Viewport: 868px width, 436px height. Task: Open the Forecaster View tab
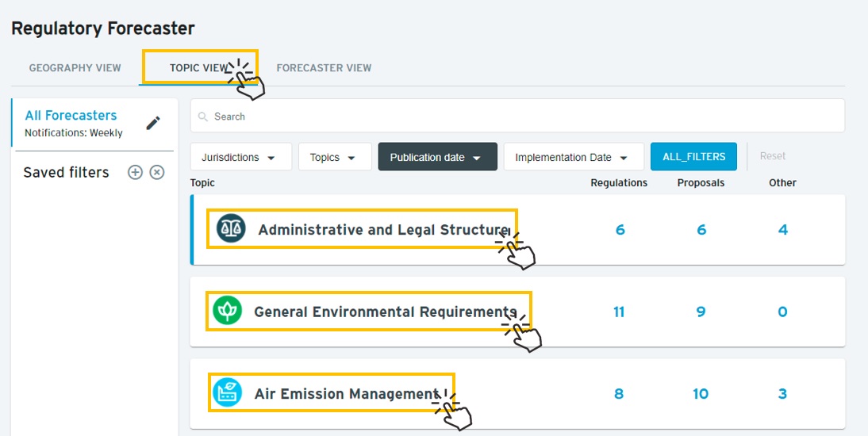pyautogui.click(x=324, y=68)
